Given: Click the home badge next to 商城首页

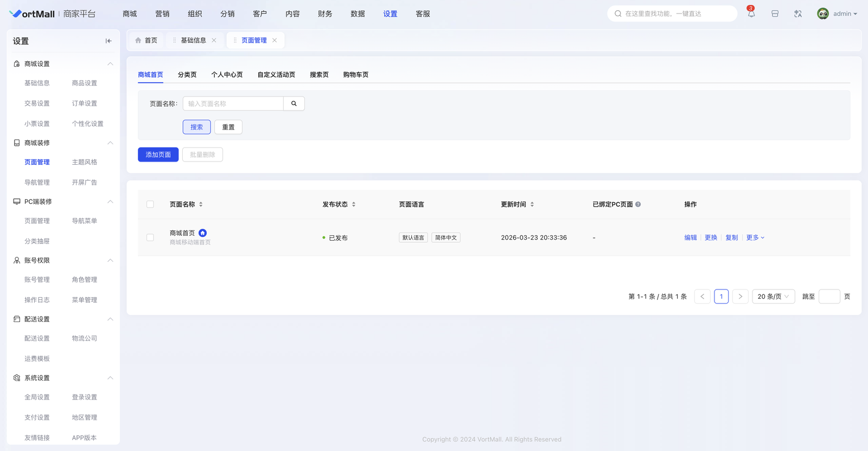Looking at the screenshot, I should coord(202,233).
